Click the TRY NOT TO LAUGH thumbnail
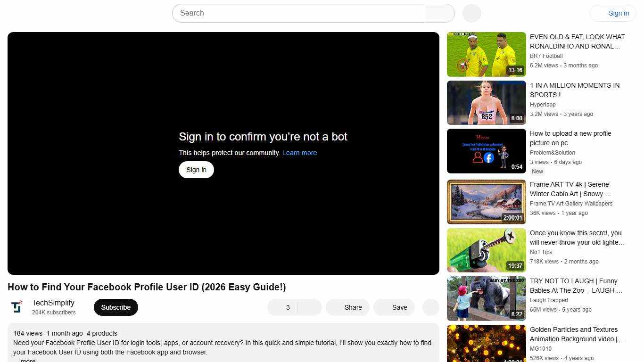This screenshot has height=362, width=644. tap(486, 298)
